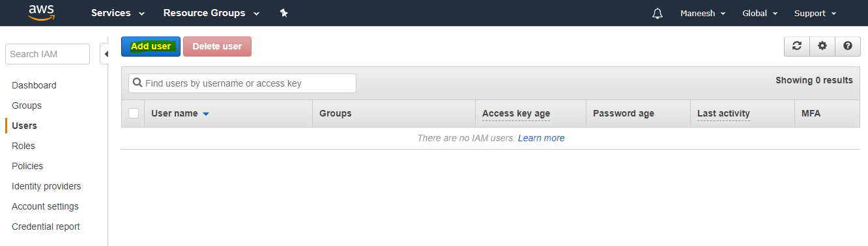Open the help question mark icon
The image size is (868, 246).
pyautogui.click(x=848, y=46)
